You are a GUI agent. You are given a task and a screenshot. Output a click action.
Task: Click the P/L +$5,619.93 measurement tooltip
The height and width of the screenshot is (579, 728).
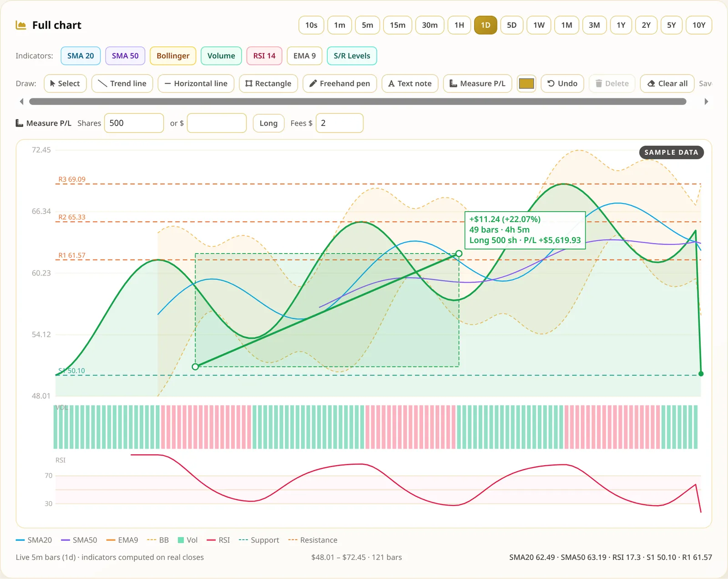[525, 230]
